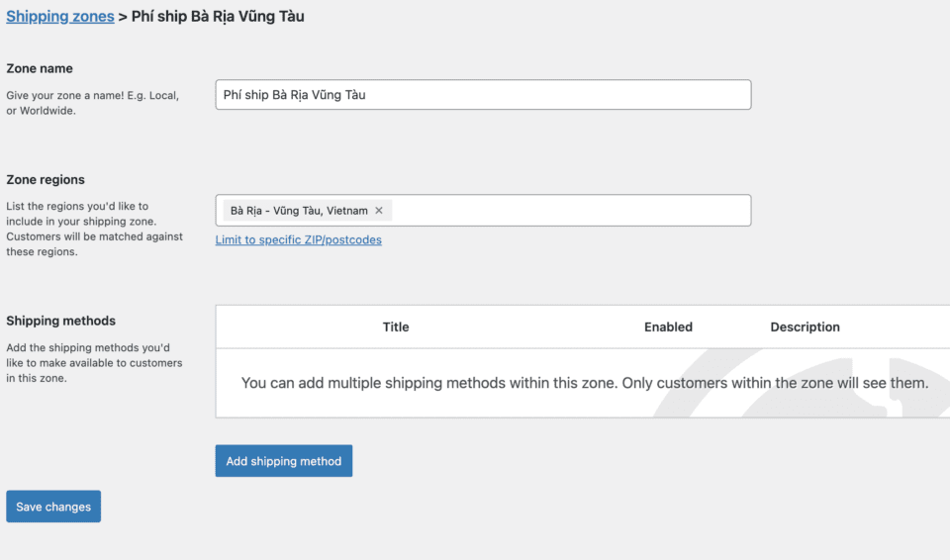Click the 'Give your zone a name' hint
Screen dimensions: 950x560
tap(93, 103)
